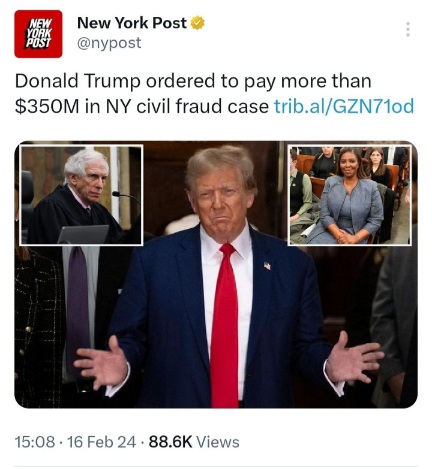Click the word "Views" label
Viewport: 432px width, 469px height.
(218, 442)
